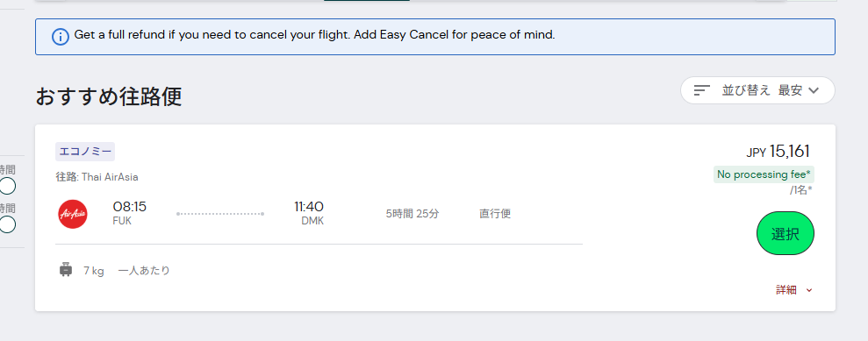Click the sort lines icon beside 並び替え

[702, 90]
